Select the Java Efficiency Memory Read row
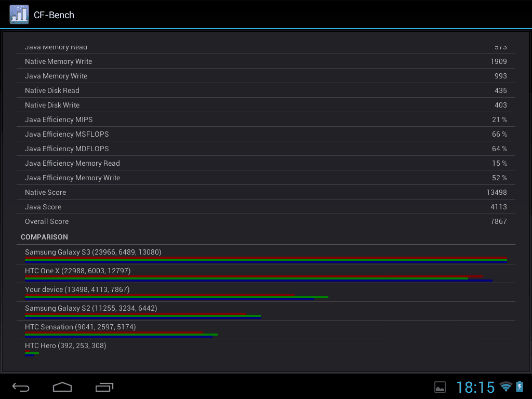 point(266,164)
